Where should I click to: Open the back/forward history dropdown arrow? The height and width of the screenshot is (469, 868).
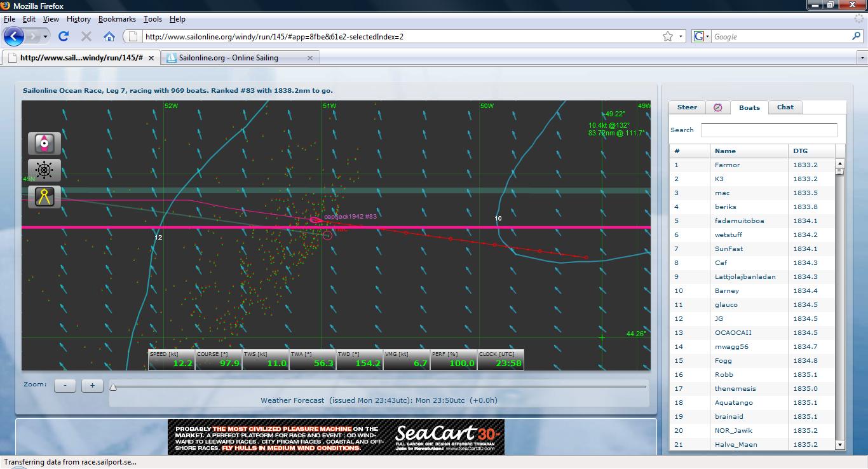click(46, 36)
